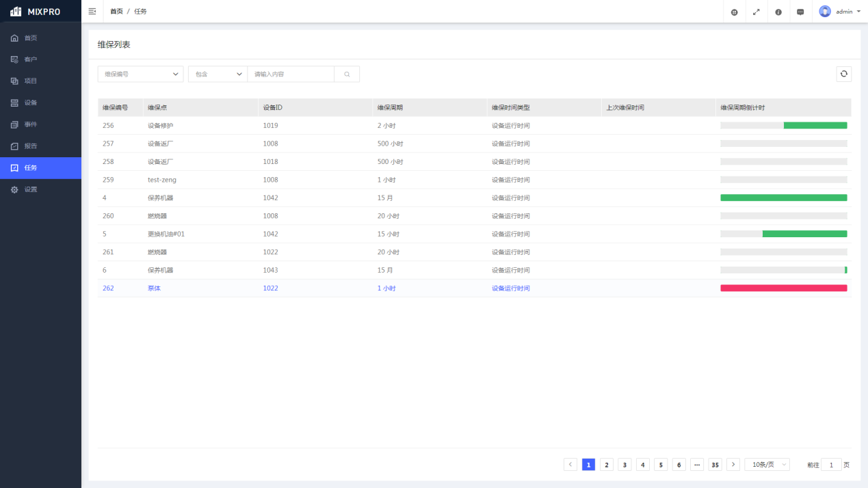Click the next page arrow button
868x488 pixels.
[x=733, y=465]
